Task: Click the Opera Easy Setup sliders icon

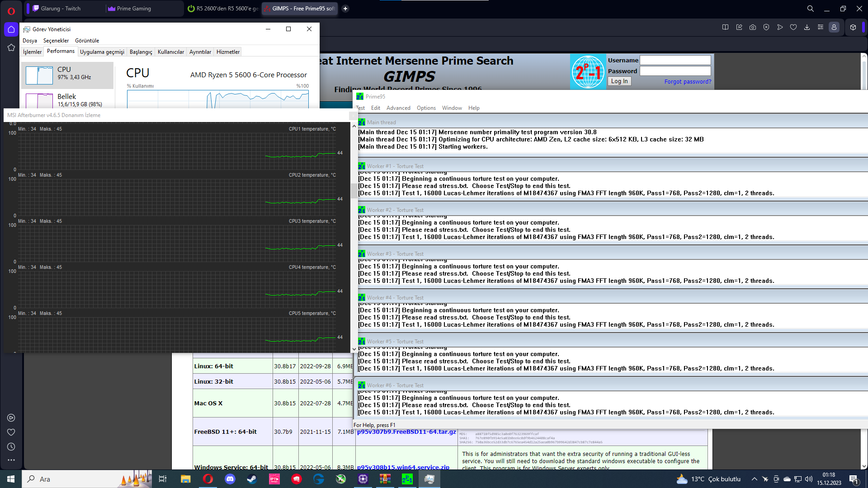Action: click(820, 27)
